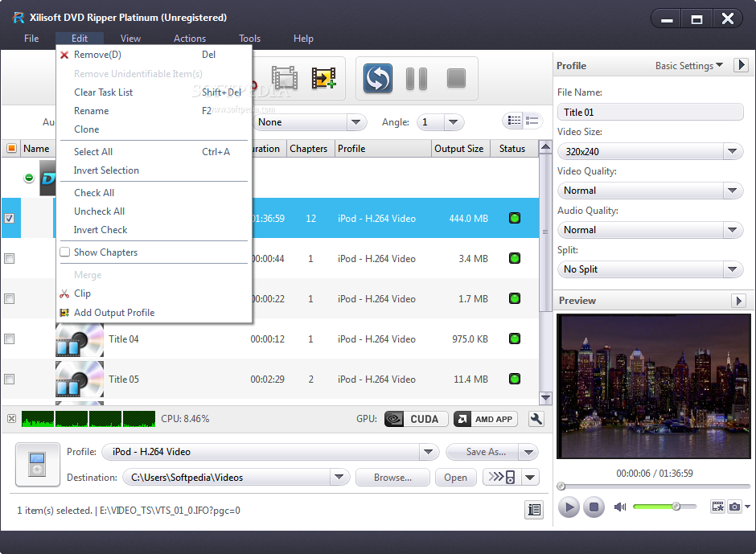Click the Title 04 disc thumbnail
Screen dimensions: 756x554
pyautogui.click(x=80, y=339)
